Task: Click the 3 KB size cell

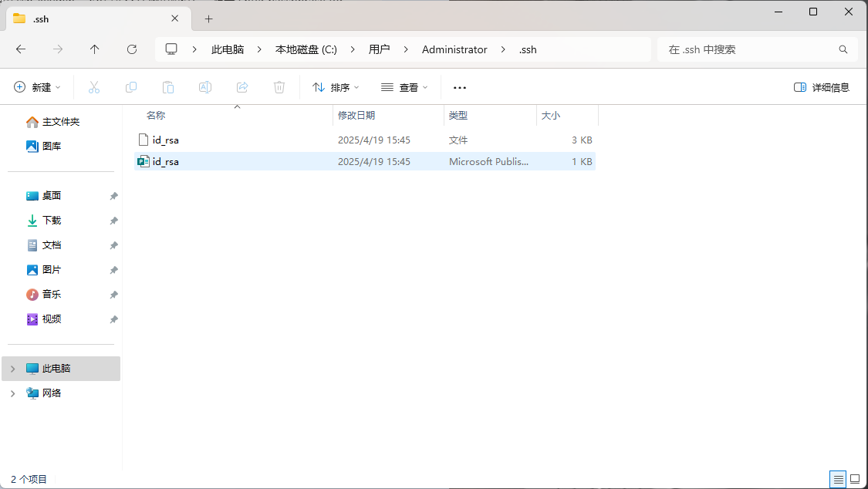Action: pos(582,140)
